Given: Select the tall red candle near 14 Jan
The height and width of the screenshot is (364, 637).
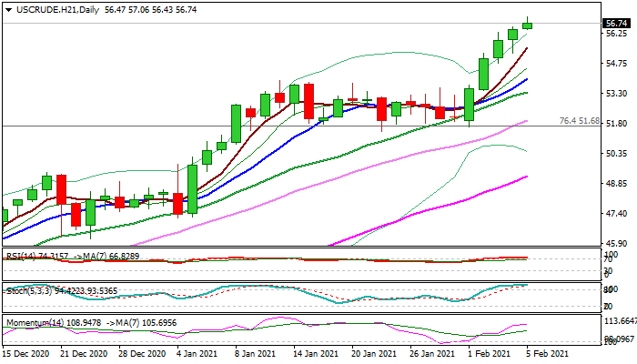Looking at the screenshot, I should (x=308, y=101).
